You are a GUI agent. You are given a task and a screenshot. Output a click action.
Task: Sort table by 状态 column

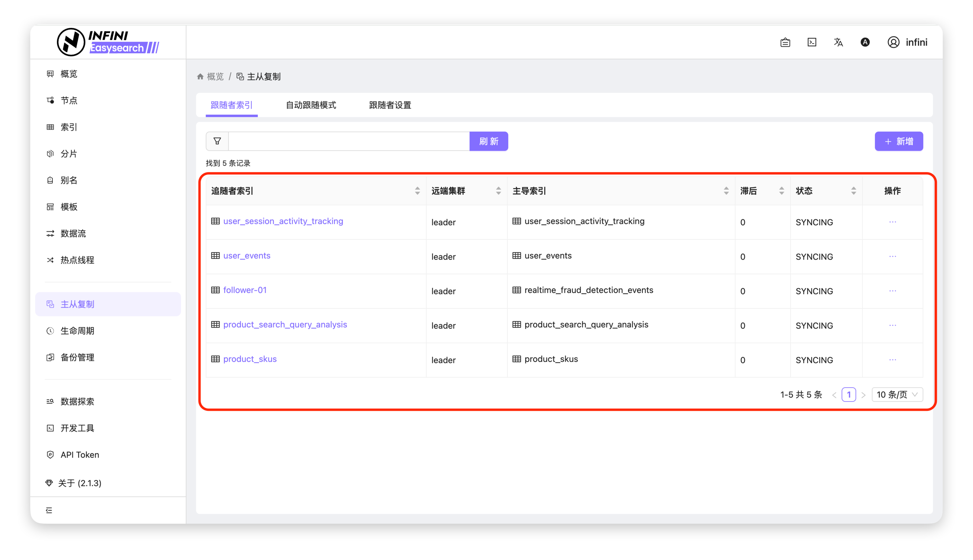pyautogui.click(x=853, y=191)
